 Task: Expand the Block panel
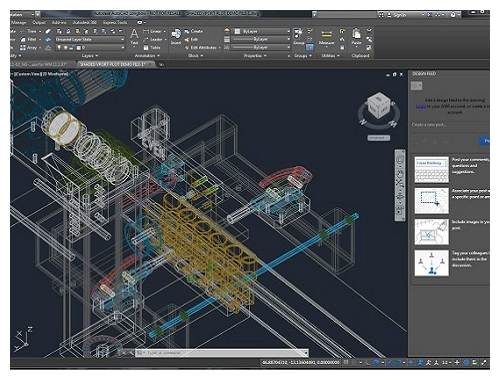pos(196,56)
